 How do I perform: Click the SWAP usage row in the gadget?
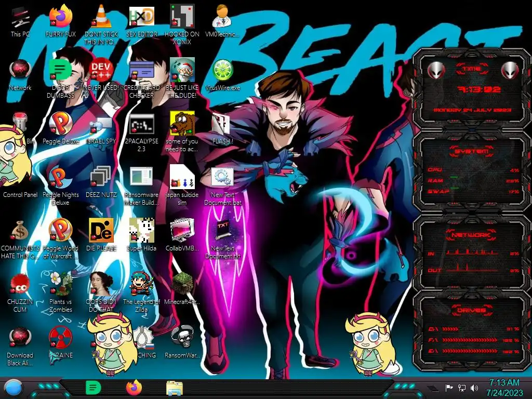point(474,191)
